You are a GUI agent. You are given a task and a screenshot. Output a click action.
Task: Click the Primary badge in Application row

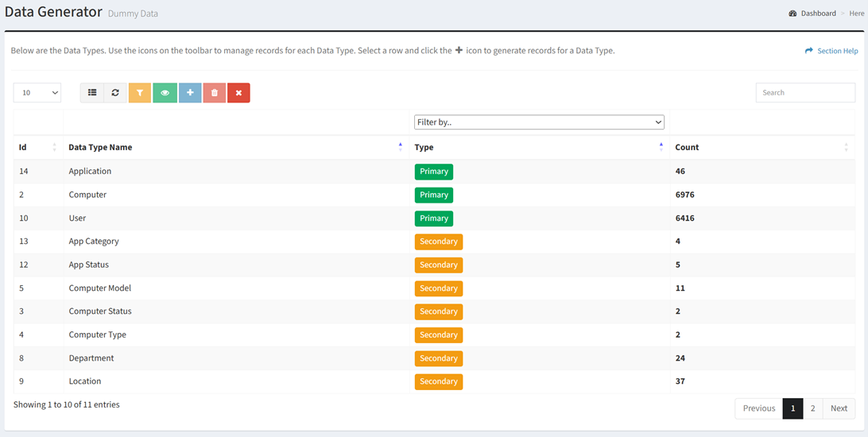(434, 172)
